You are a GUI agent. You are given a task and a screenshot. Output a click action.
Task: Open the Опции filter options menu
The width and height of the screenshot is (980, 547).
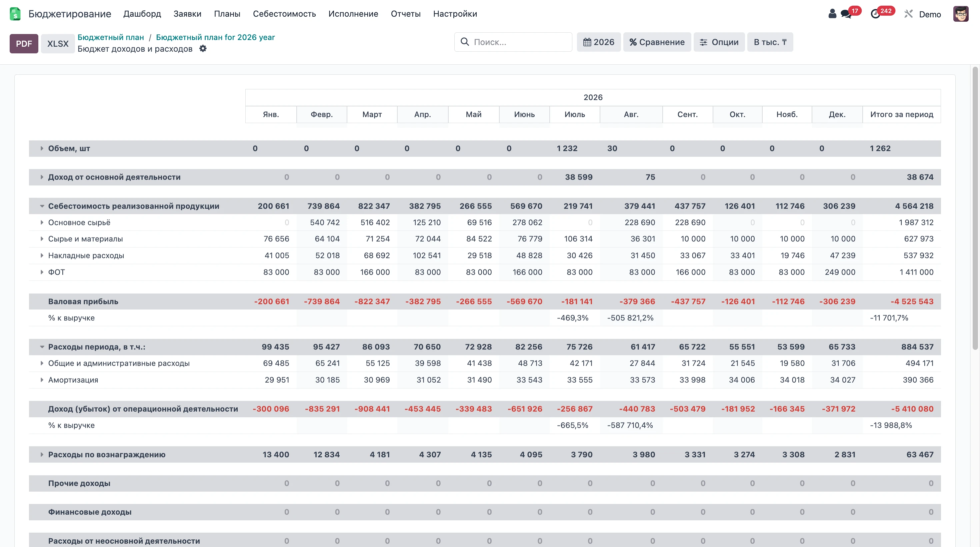[x=719, y=42]
